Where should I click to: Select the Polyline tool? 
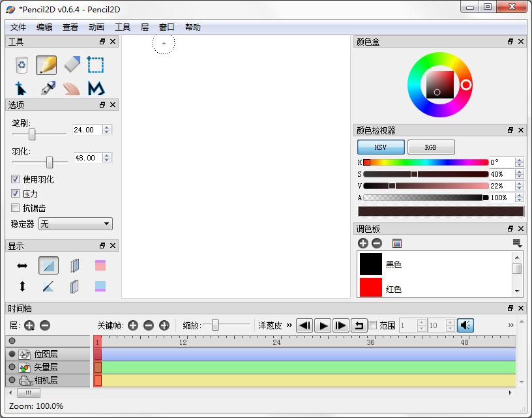click(96, 88)
